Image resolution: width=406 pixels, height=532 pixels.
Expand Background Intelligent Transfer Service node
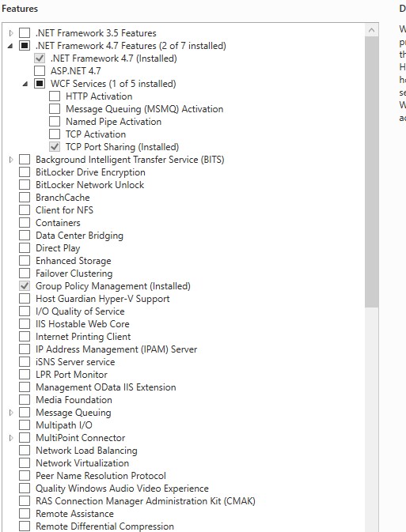[11, 160]
